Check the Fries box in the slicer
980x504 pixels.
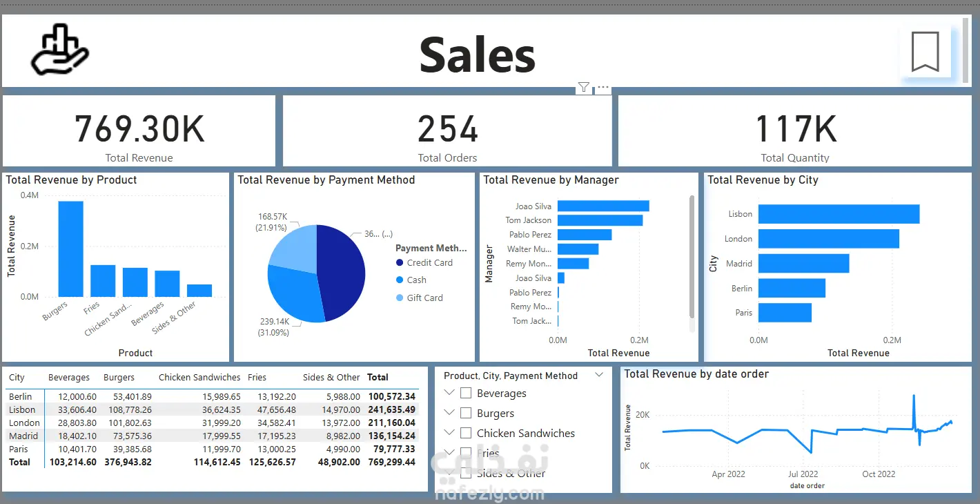click(x=466, y=453)
